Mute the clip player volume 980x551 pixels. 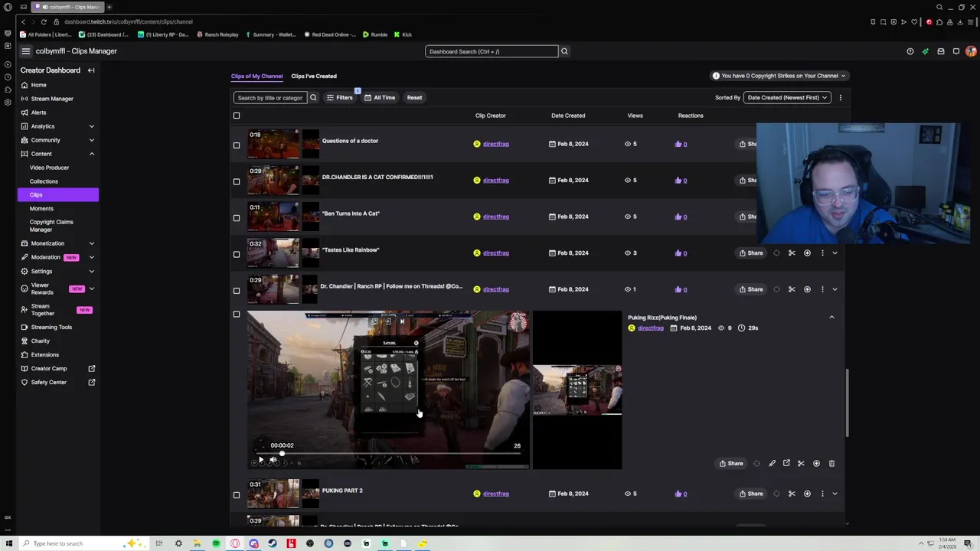click(x=273, y=460)
